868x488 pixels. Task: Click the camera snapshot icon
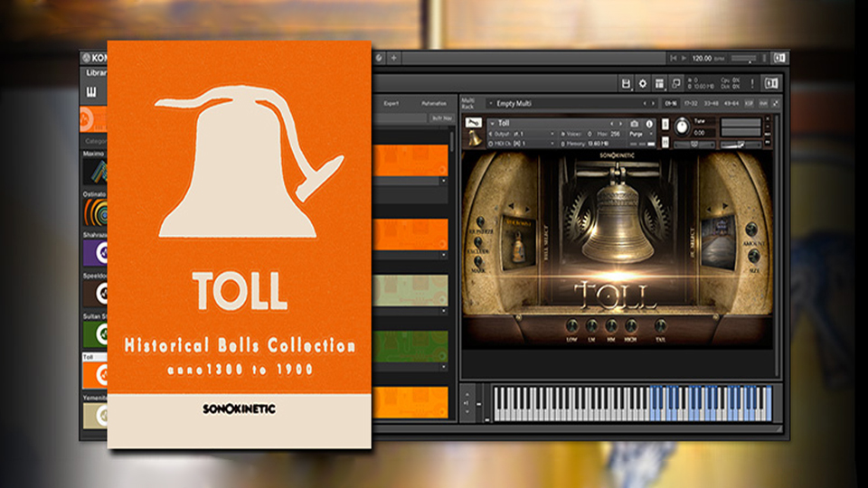point(635,123)
